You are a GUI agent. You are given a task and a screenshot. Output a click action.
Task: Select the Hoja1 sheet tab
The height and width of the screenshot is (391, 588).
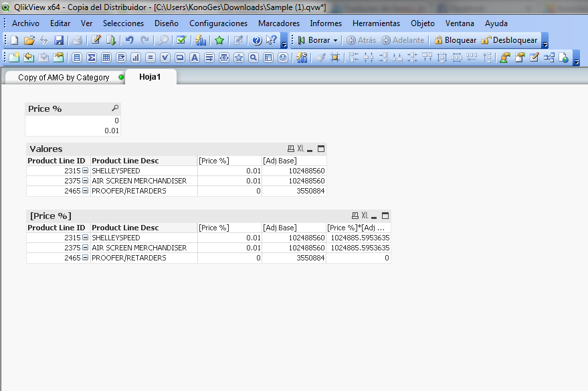[x=150, y=77]
